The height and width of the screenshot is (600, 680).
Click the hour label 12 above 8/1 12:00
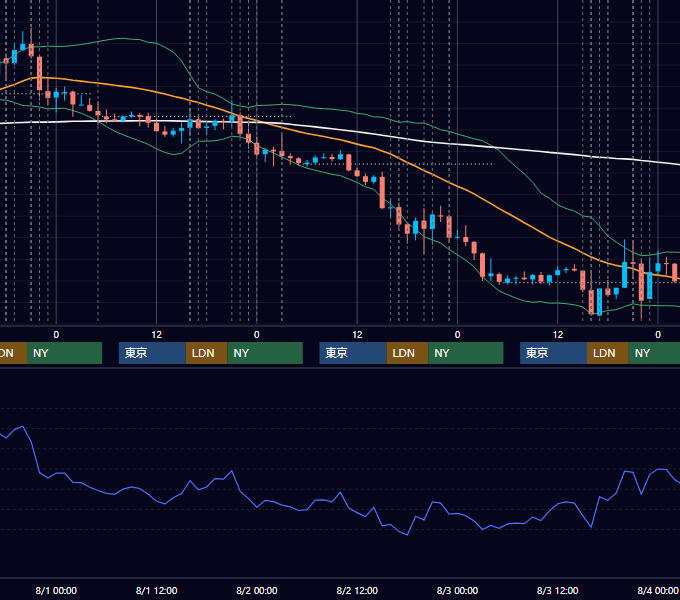point(157,335)
